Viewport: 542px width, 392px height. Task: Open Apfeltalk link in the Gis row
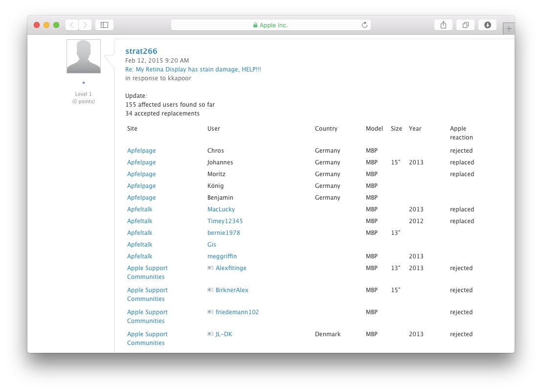pos(139,245)
